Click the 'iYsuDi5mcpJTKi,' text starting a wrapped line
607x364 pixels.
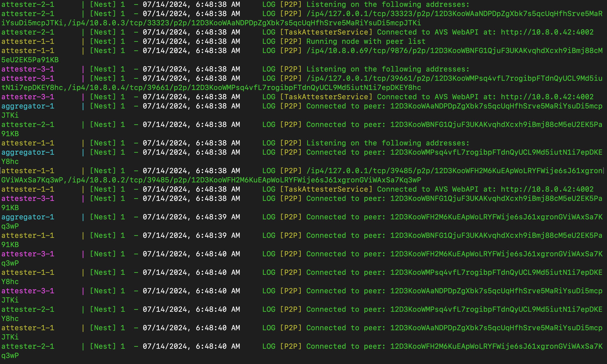pos(34,23)
